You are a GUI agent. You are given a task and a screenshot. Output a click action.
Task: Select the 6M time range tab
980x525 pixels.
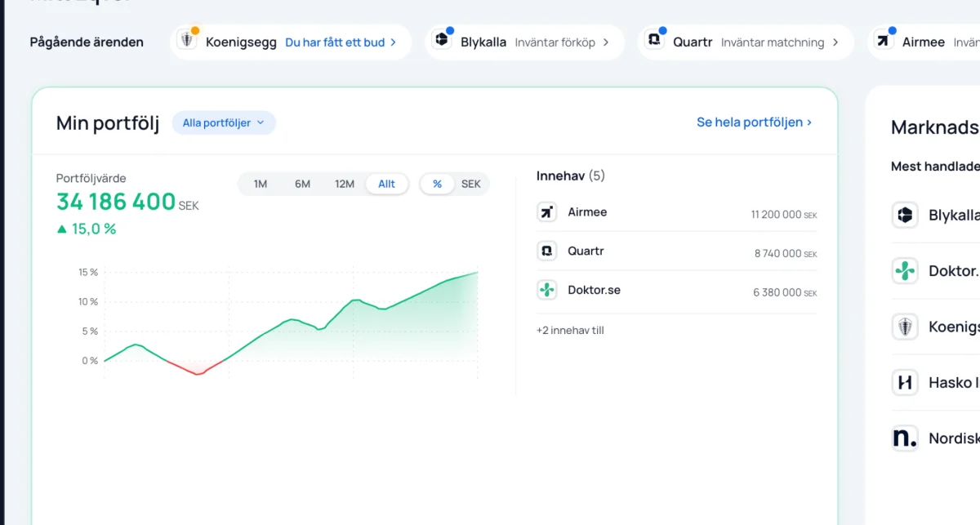[x=302, y=184]
